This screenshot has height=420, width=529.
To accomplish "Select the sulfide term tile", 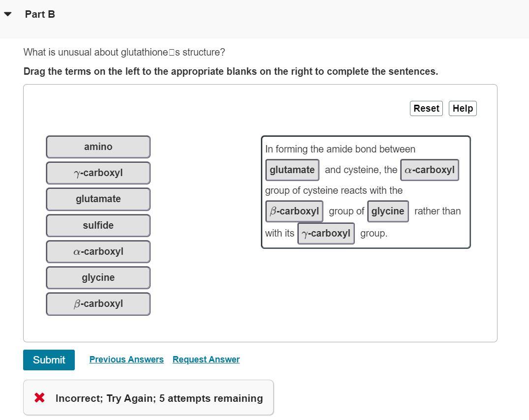I will pos(98,225).
